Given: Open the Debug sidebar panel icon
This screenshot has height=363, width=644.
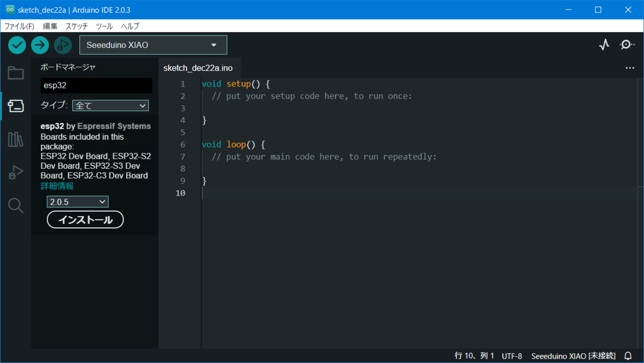Looking at the screenshot, I should coord(16,173).
